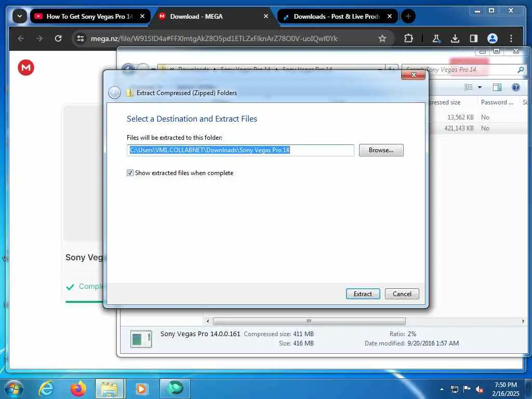Select the 421,143 KB file row

coord(478,128)
